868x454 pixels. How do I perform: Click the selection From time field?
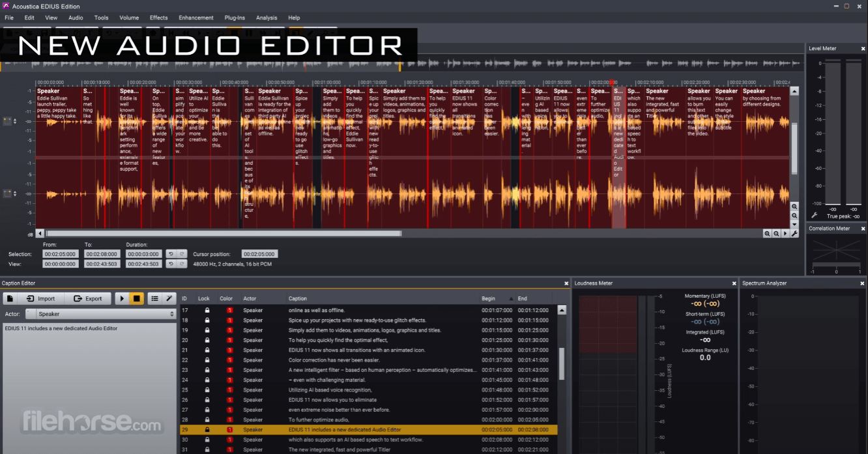(x=61, y=254)
